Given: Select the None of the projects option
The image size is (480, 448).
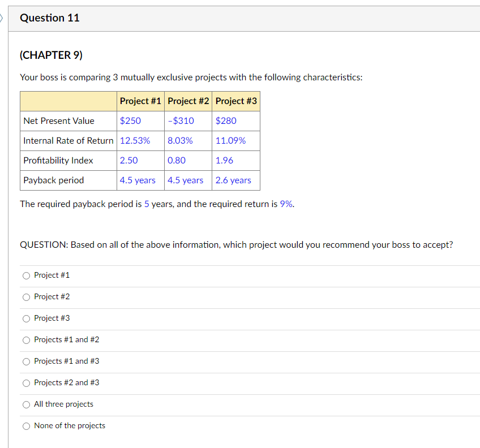Looking at the screenshot, I should pyautogui.click(x=26, y=426).
